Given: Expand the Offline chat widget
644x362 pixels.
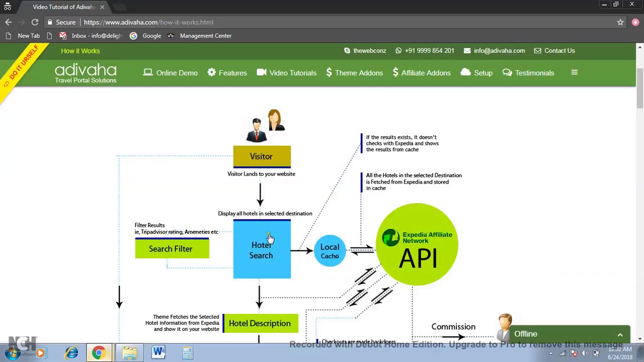Looking at the screenshot, I should [x=569, y=334].
